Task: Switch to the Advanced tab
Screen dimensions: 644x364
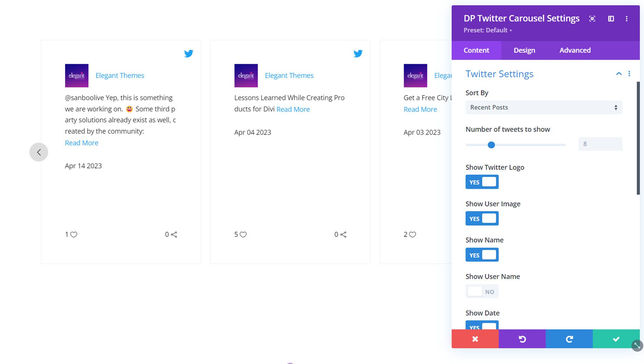Action: 575,51
